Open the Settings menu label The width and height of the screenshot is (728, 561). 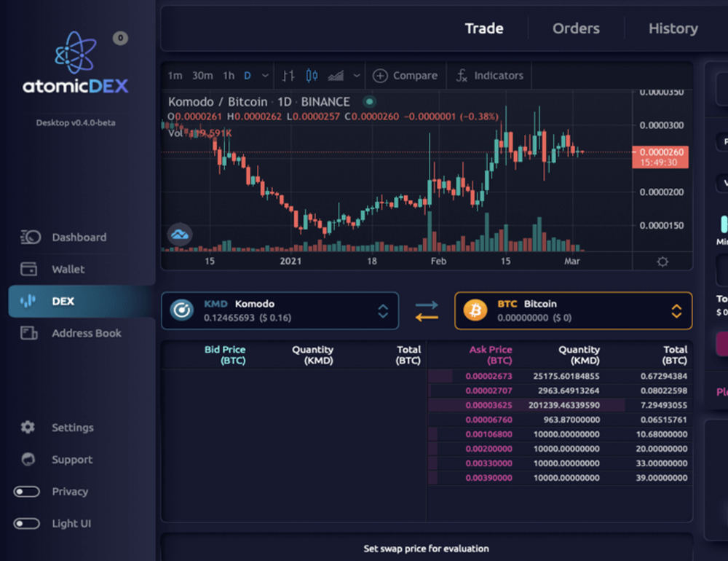coord(72,427)
